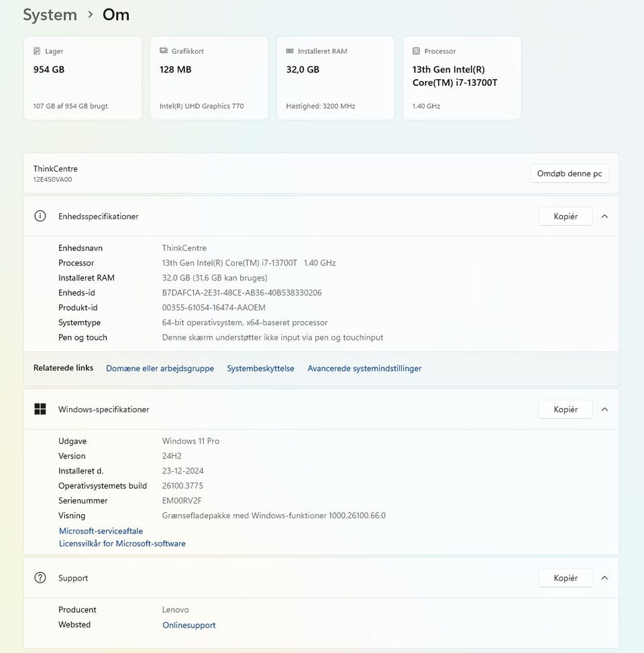Click the graphics card (Grafikkort) icon
This screenshot has width=644, height=653.
(163, 51)
